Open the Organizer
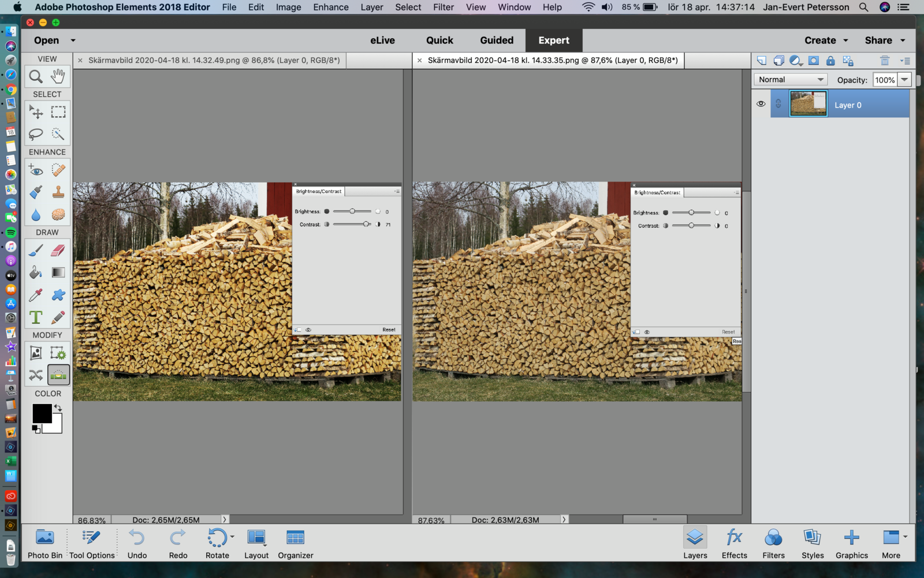The width and height of the screenshot is (924, 578). click(295, 544)
